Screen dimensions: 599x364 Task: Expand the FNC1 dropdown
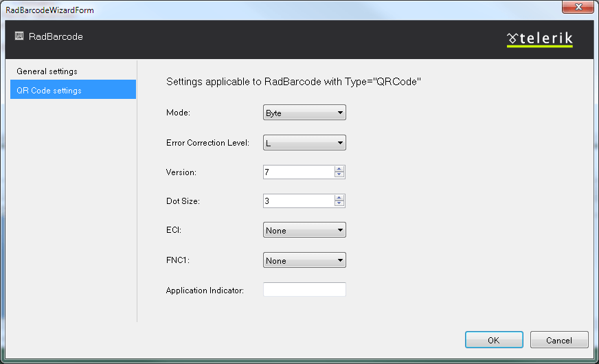(304, 261)
